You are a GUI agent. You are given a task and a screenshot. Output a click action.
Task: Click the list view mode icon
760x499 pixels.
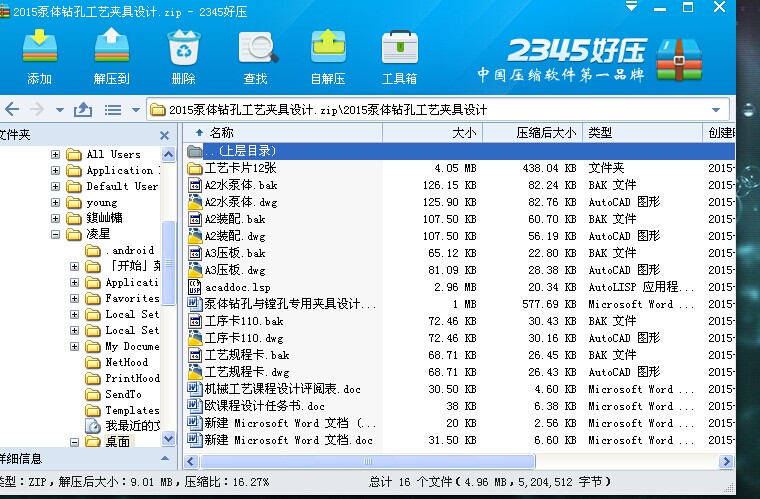[112, 110]
